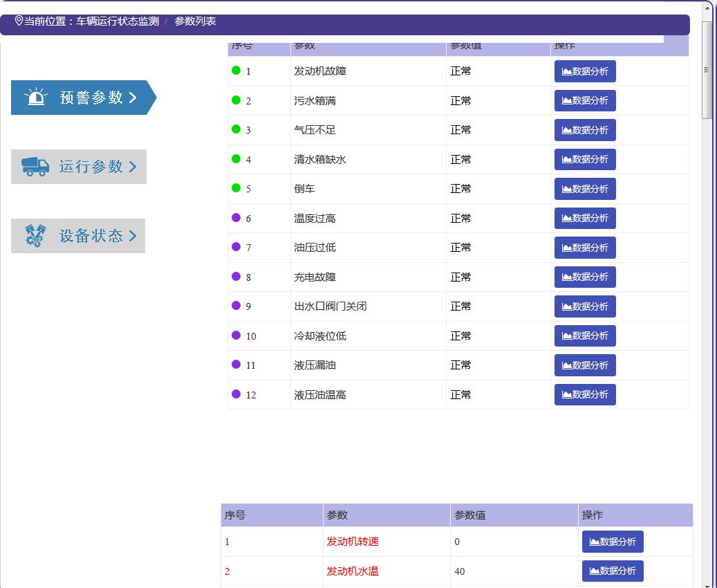Click the alarm siren icon beside 预警参数
Screen dimensions: 717x588
click(x=36, y=98)
